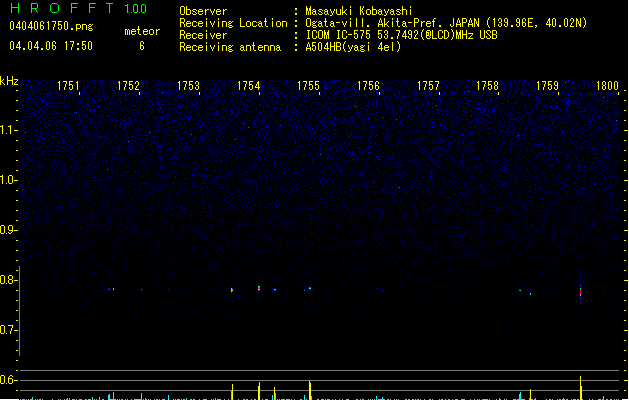Click the tallest yellow intensity spike near 1759
This screenshot has height=400, width=629.
coord(580,388)
